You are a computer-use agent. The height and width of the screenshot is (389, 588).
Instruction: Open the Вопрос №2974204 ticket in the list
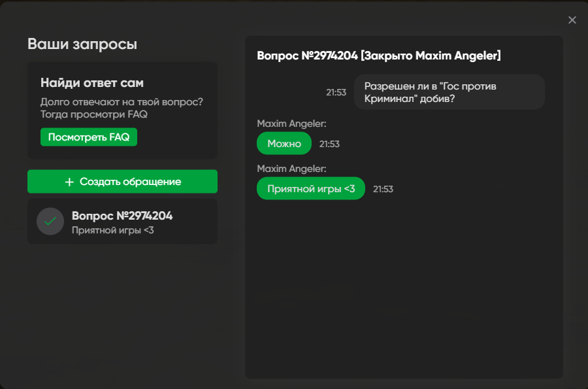coord(122,222)
